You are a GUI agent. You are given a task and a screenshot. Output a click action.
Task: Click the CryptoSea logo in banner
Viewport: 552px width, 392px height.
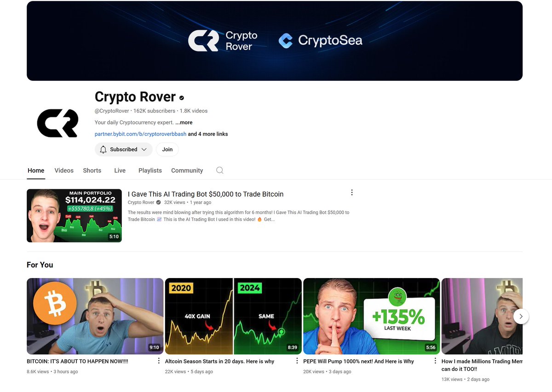click(321, 40)
